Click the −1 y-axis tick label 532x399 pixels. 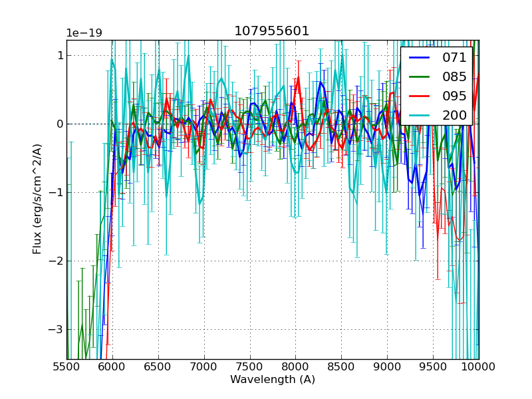(x=56, y=192)
